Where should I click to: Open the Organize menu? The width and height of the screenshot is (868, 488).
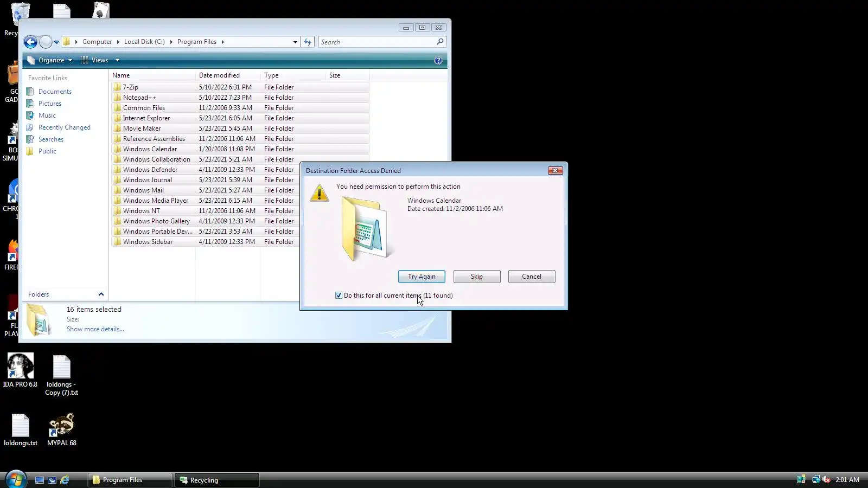click(50, 60)
